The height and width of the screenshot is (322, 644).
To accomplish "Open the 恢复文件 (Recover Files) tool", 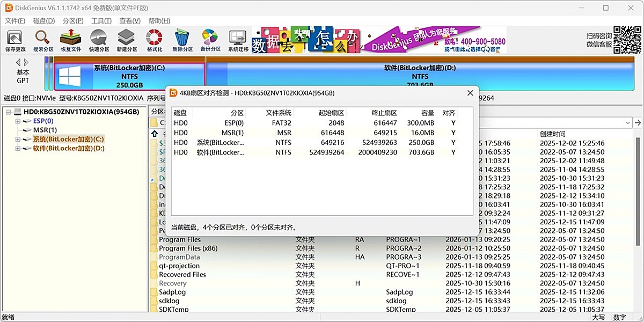I will click(x=70, y=40).
